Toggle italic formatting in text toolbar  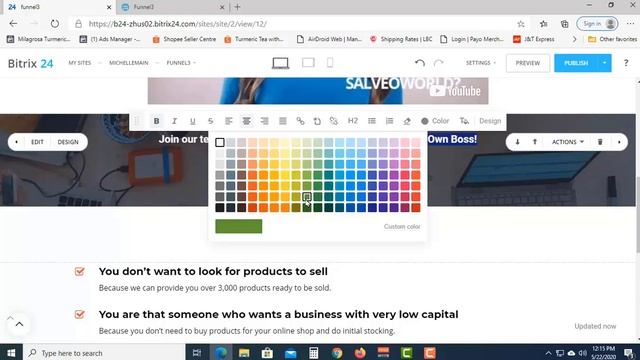tap(174, 121)
